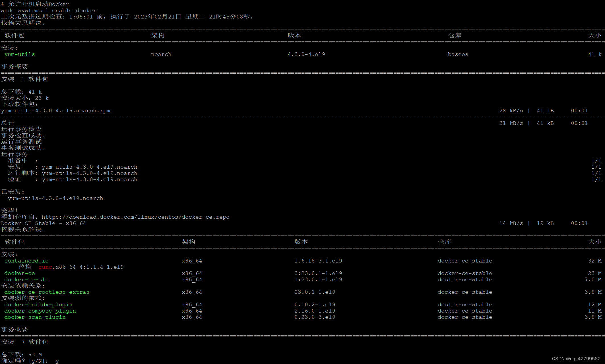
Task: Click the version '2.16.0-1.el9' for docker-compose-plugin
Action: coord(315,311)
